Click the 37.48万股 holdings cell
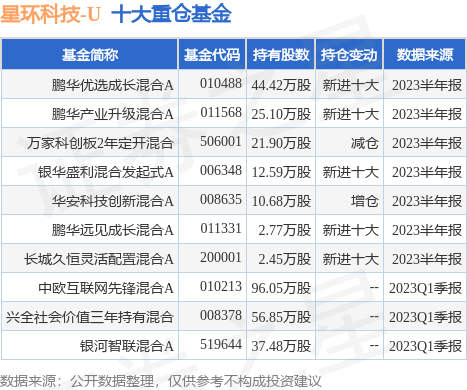 click(x=281, y=346)
